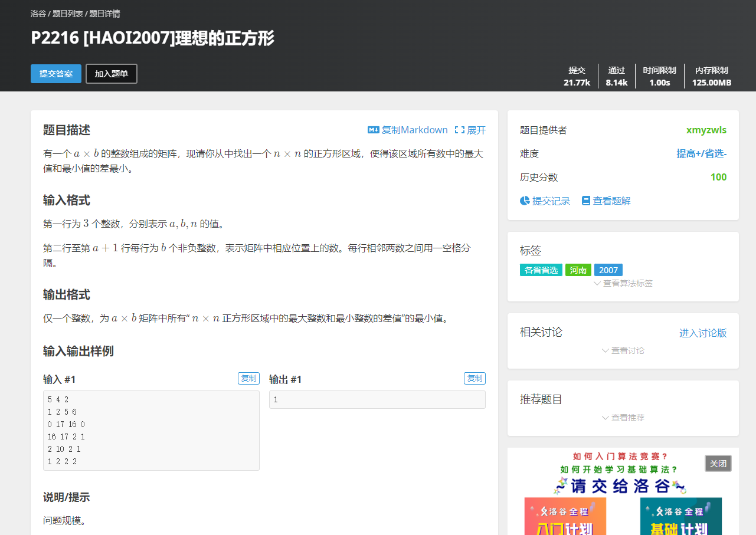The width and height of the screenshot is (756, 535).
Task: Click the 难度 label
Action: (529, 153)
